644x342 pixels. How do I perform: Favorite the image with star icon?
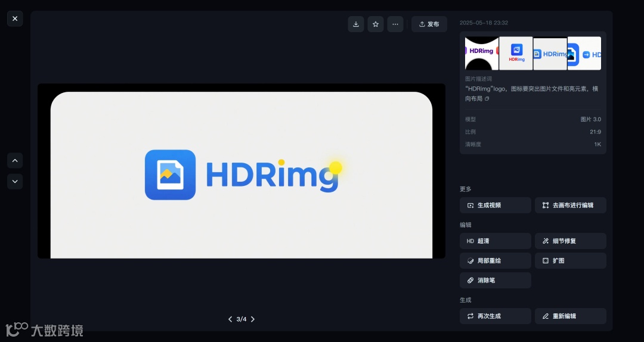376,24
